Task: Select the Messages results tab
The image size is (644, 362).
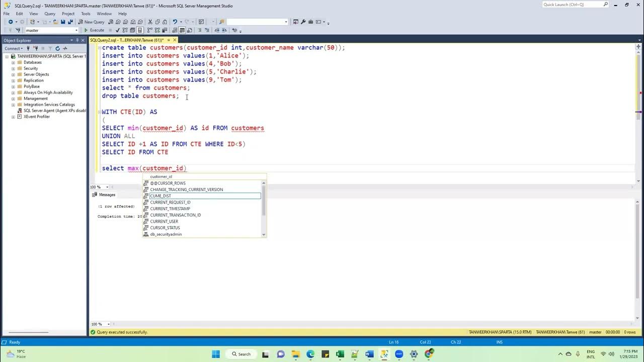Action: coord(104,195)
